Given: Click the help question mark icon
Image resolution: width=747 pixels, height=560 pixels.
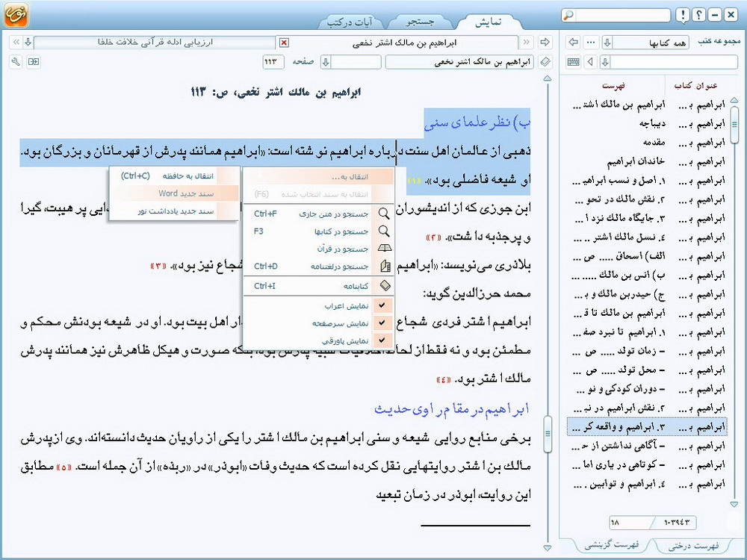Looking at the screenshot, I should click(x=698, y=15).
